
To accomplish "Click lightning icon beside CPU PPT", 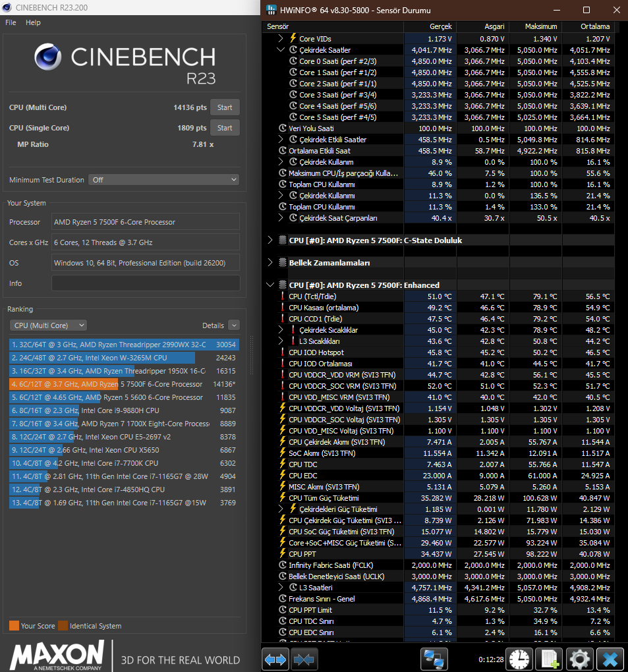I will (x=283, y=553).
